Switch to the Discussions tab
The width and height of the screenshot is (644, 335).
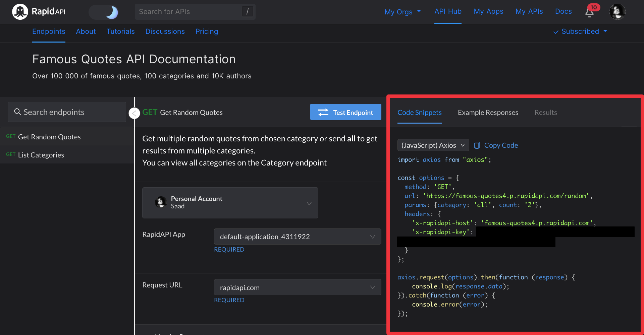(x=165, y=31)
